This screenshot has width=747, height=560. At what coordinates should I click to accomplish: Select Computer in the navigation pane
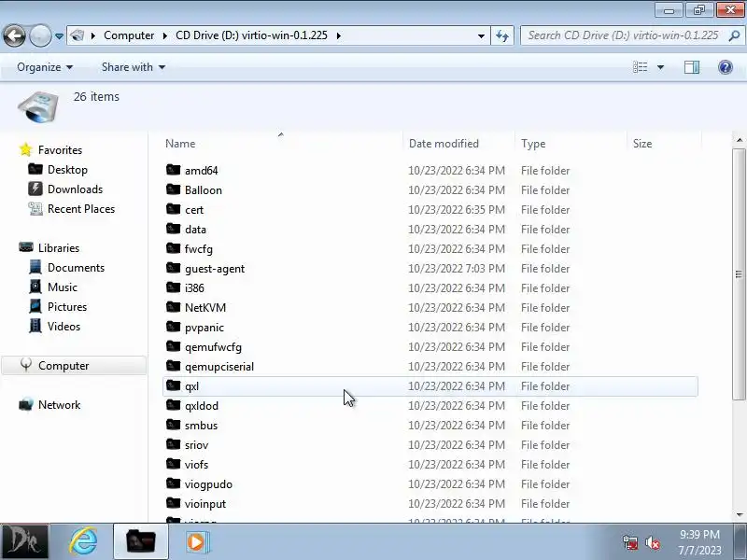click(x=74, y=365)
